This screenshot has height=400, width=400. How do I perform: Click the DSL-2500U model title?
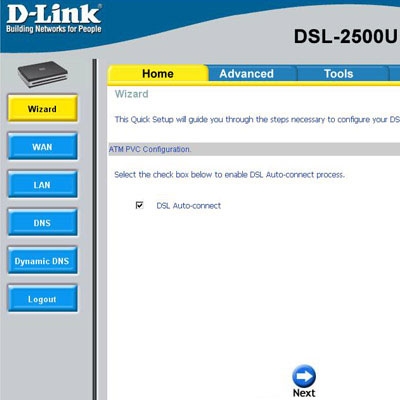[x=346, y=36]
